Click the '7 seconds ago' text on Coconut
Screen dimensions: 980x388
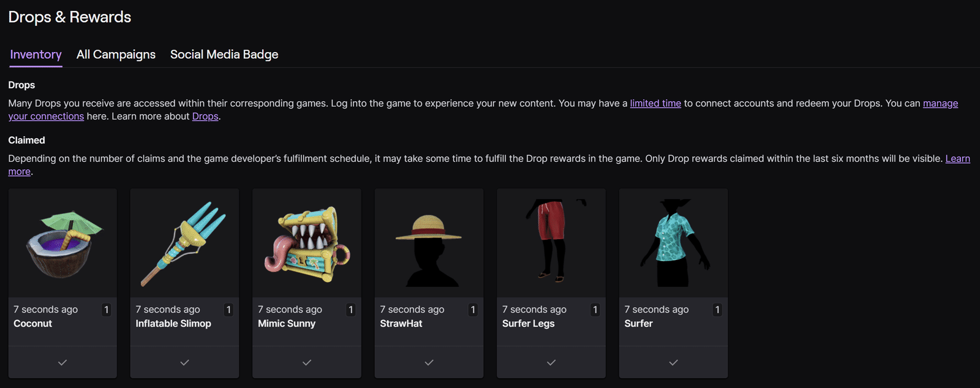tap(46, 310)
